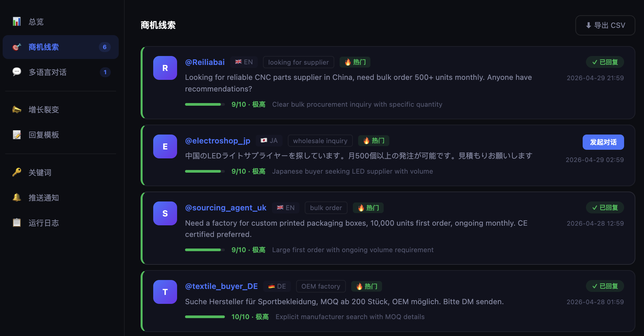Open the @Reiliabai profile link
The width and height of the screenshot is (644, 336).
pos(205,62)
